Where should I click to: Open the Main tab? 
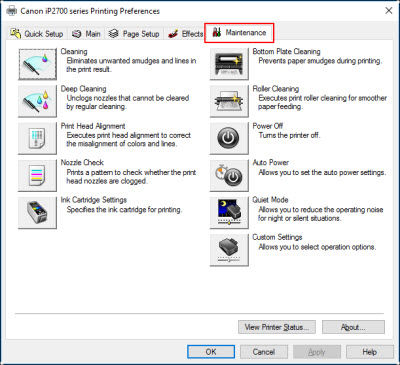coord(86,34)
